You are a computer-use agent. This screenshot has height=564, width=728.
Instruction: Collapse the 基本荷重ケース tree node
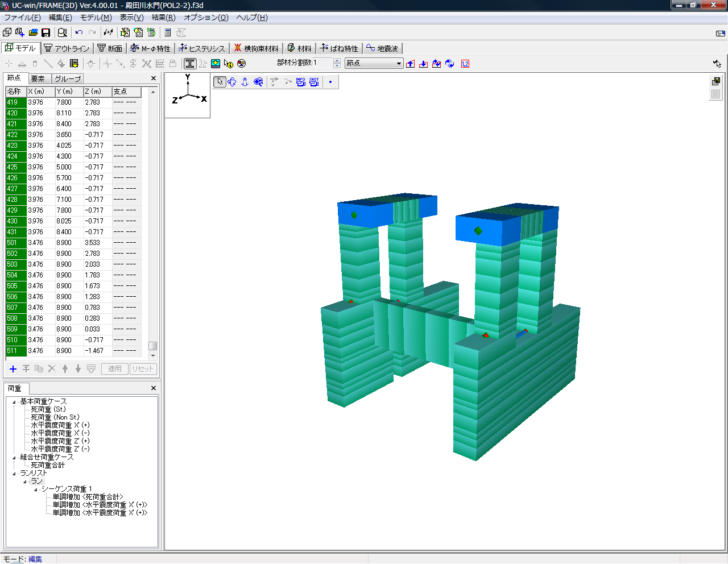14,402
